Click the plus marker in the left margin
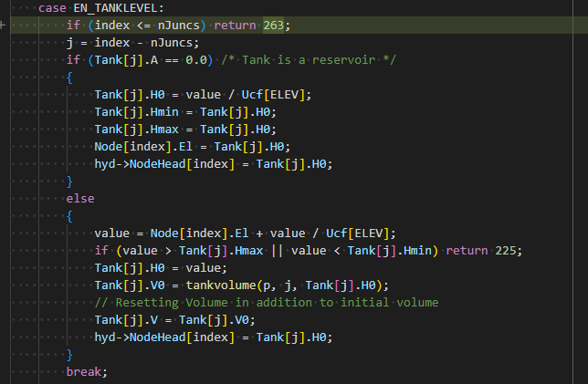Viewport: 588px width, 384px height. click(2, 26)
